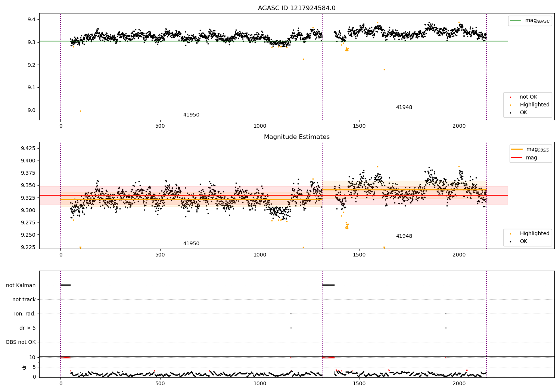This screenshot has height=392, width=560.
Task: Click the 9.425 y-axis tick in the middle plot
Action: click(28, 148)
